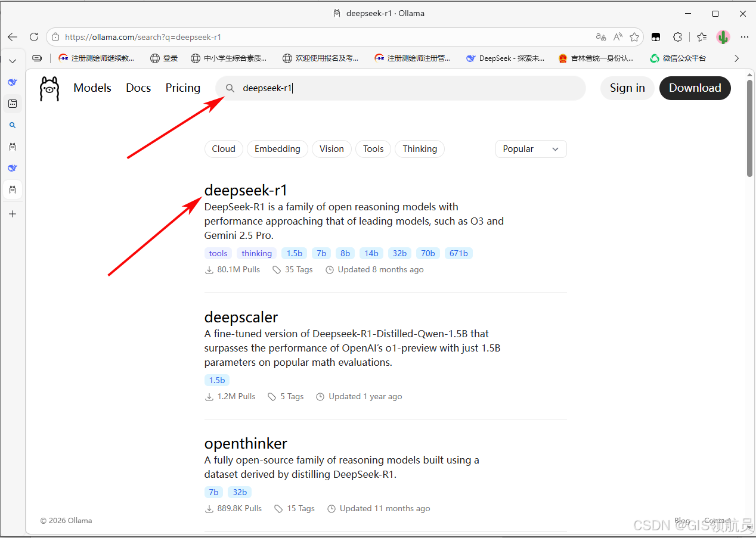Select the highlighted Ollama vertical tab

(13, 189)
